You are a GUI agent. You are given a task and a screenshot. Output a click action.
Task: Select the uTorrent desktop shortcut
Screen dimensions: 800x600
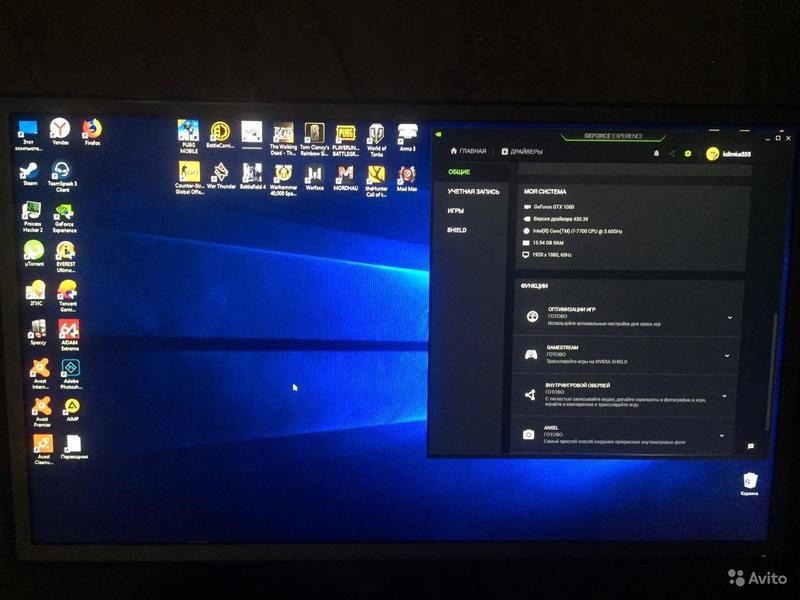34,254
